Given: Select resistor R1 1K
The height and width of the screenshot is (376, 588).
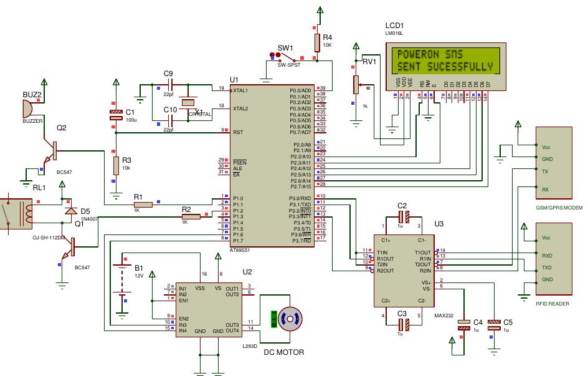Looking at the screenshot, I should click(x=143, y=205).
